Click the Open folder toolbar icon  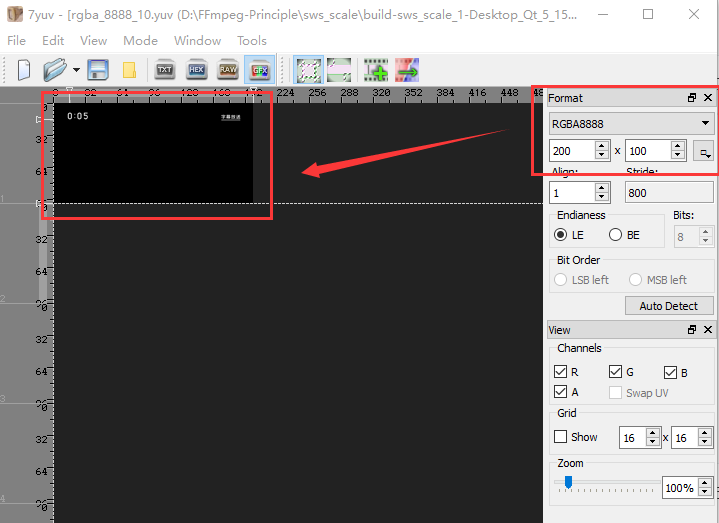(55, 70)
